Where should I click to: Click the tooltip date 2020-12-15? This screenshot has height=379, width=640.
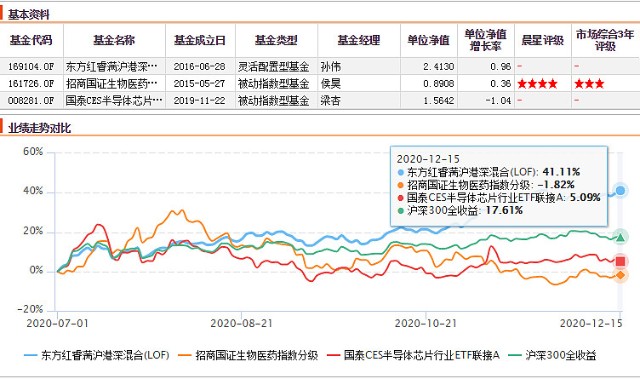[428, 159]
